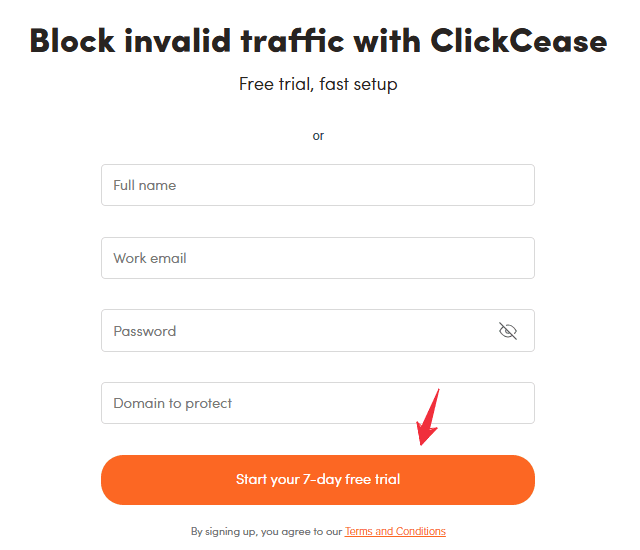Click the red arrow pointing at the button

[428, 418]
